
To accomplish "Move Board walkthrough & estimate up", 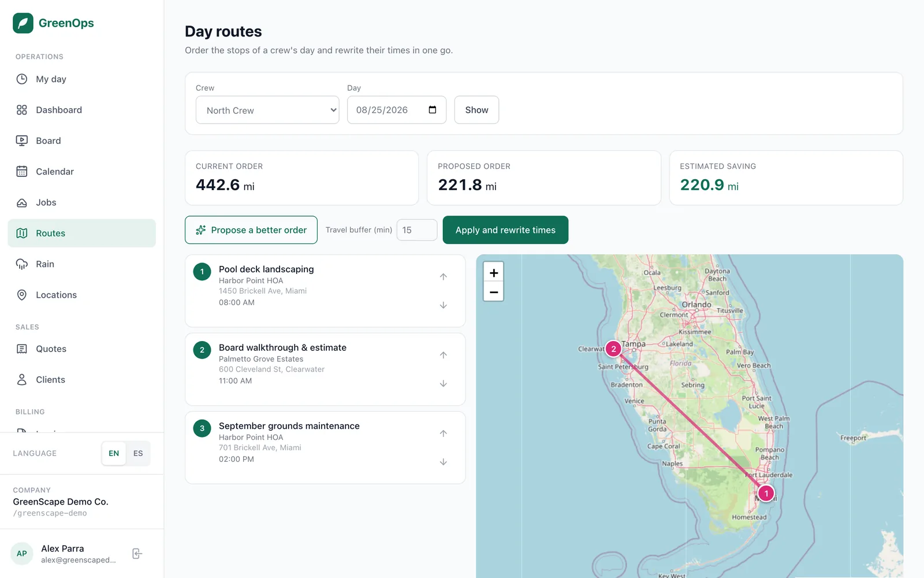I will click(444, 355).
